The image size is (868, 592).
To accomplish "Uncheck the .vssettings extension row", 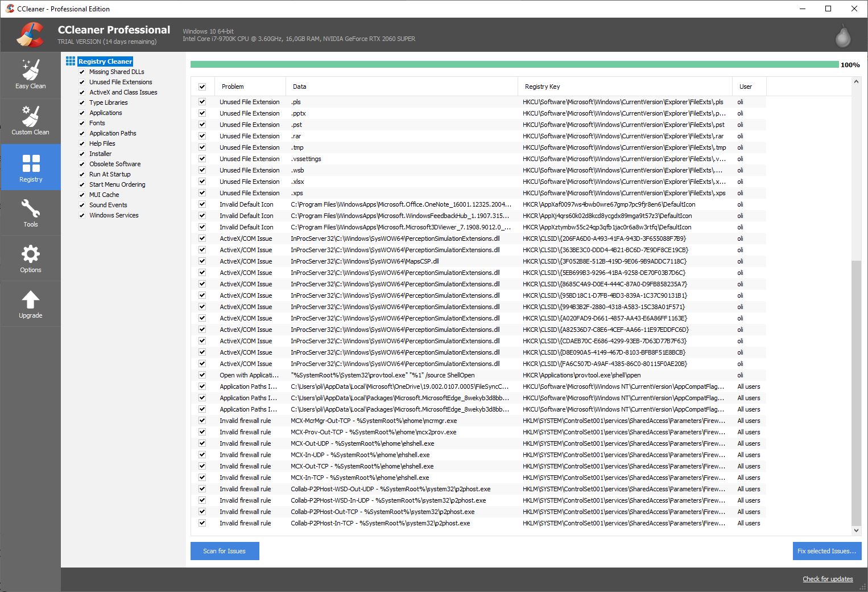I will 202,159.
